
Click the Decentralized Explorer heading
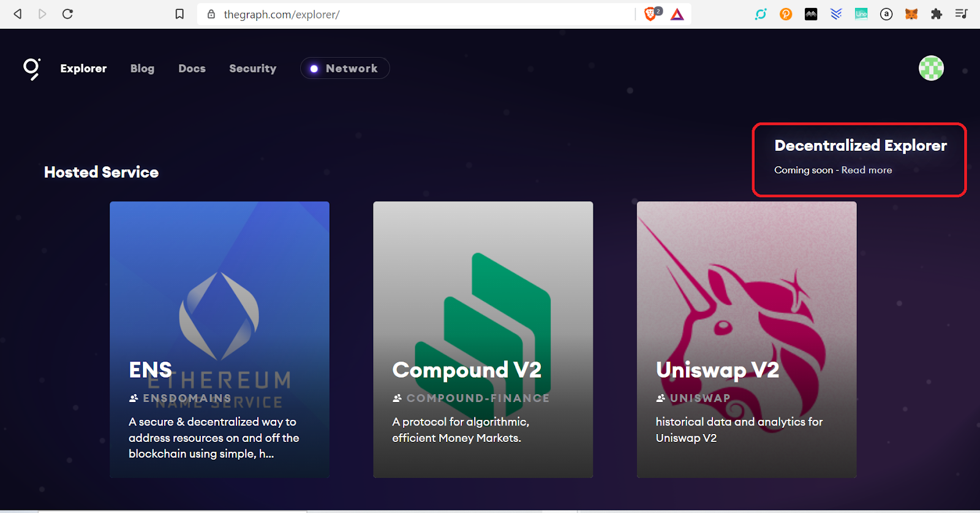click(861, 145)
